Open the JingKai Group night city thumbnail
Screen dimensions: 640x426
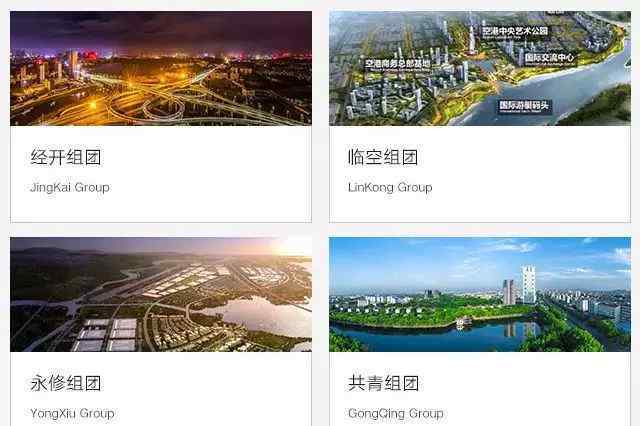[161, 68]
